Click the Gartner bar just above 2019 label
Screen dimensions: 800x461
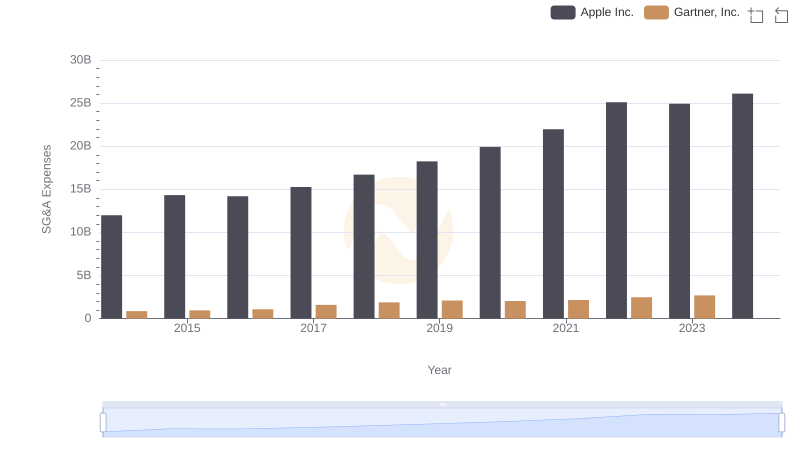coord(452,310)
